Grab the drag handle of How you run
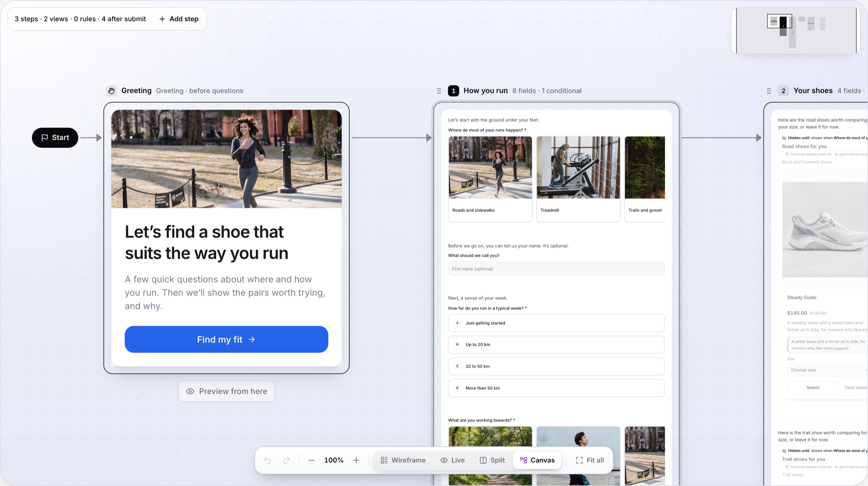Image resolution: width=868 pixels, height=486 pixels. tap(439, 91)
